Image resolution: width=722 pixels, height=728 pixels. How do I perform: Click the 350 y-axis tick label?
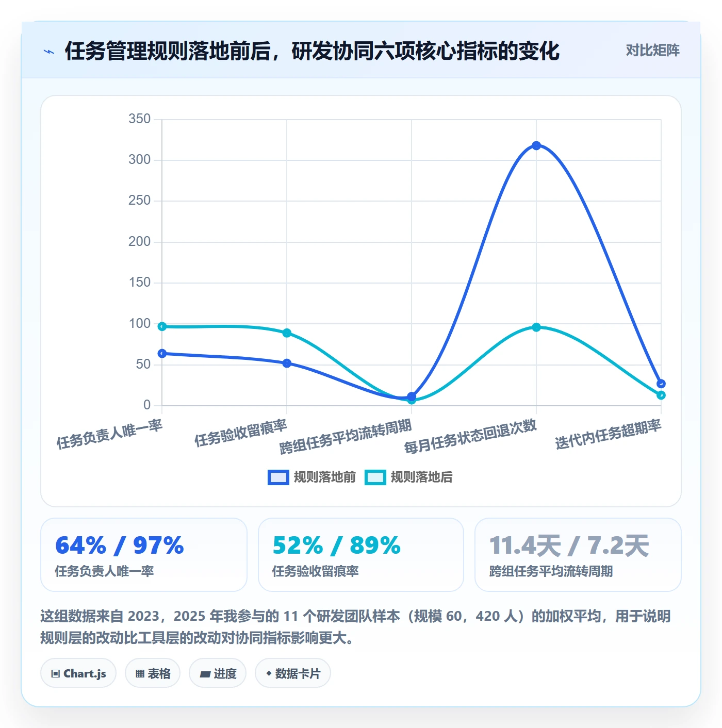point(140,119)
